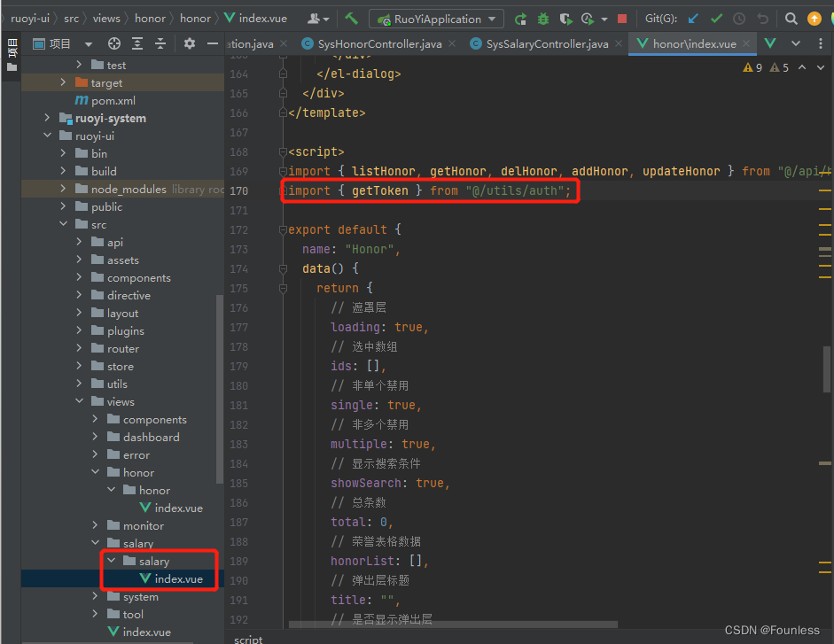The image size is (834, 644).
Task: Hide the project panel with minus icon
Action: click(212, 43)
